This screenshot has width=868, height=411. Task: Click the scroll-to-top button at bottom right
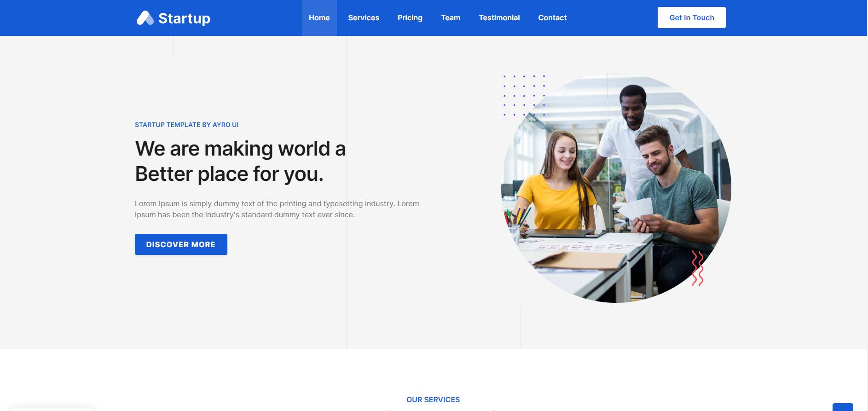(843, 407)
